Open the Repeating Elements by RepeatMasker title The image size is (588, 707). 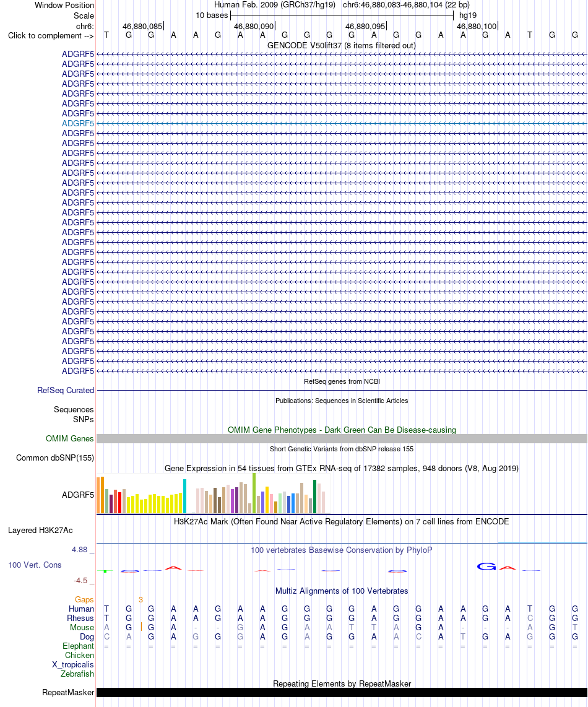342,684
